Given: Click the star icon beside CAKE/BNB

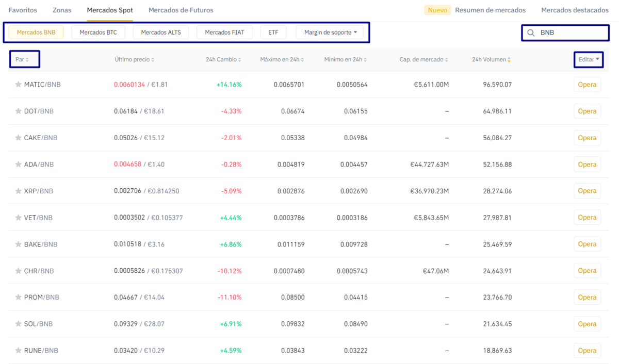Looking at the screenshot, I should 18,138.
